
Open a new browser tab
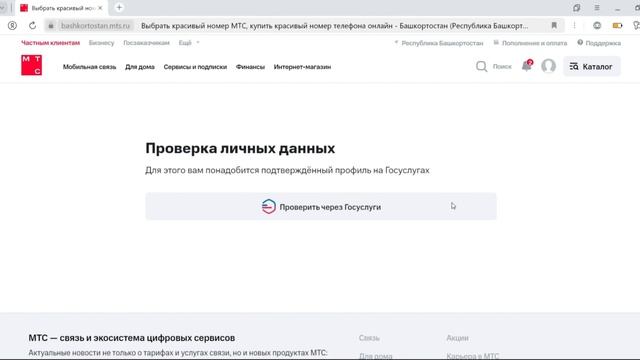119,7
